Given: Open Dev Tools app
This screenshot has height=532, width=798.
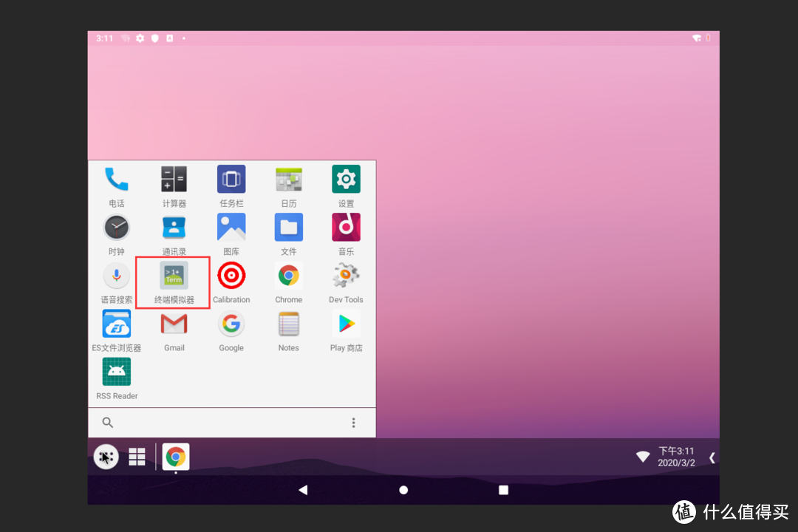Looking at the screenshot, I should [x=346, y=282].
